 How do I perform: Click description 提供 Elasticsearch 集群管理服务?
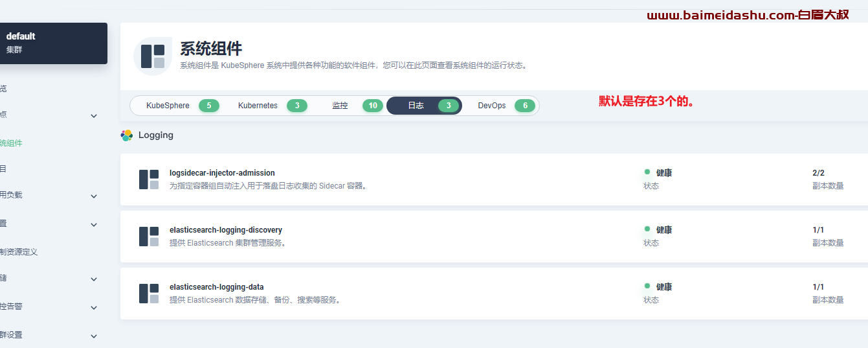pyautogui.click(x=228, y=243)
